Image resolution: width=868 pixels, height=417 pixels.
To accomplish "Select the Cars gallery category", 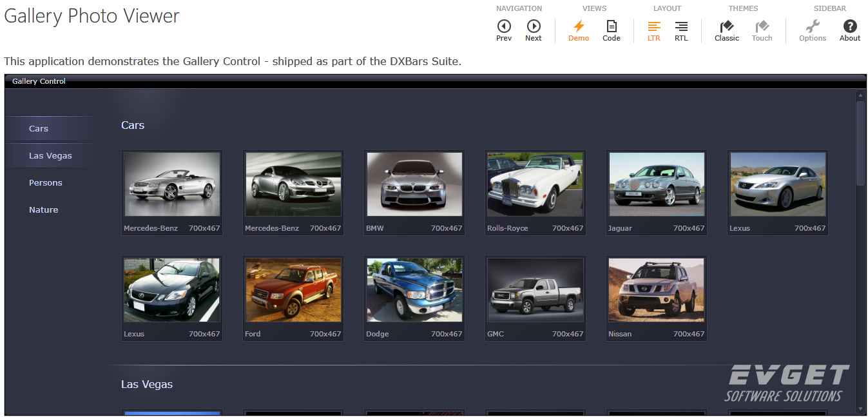I will [x=50, y=129].
